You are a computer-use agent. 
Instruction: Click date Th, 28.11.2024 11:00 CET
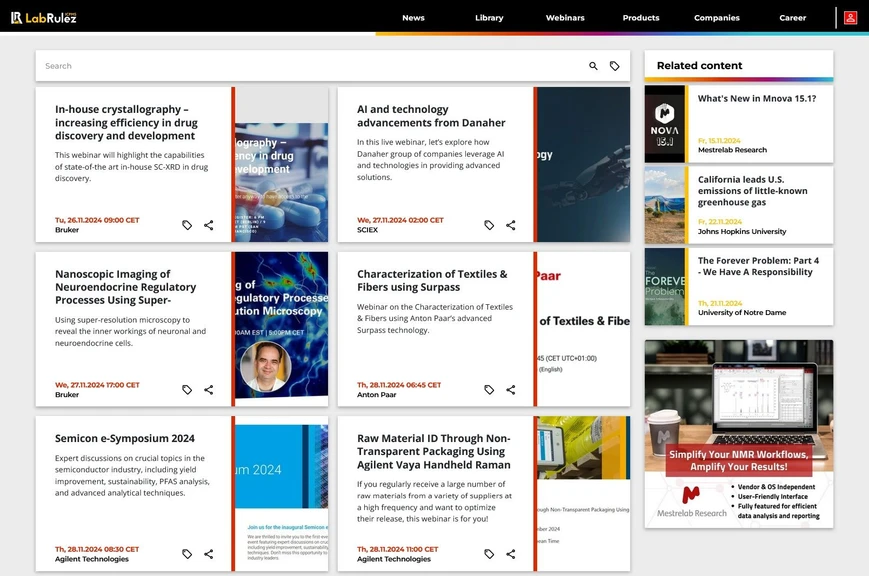click(397, 549)
